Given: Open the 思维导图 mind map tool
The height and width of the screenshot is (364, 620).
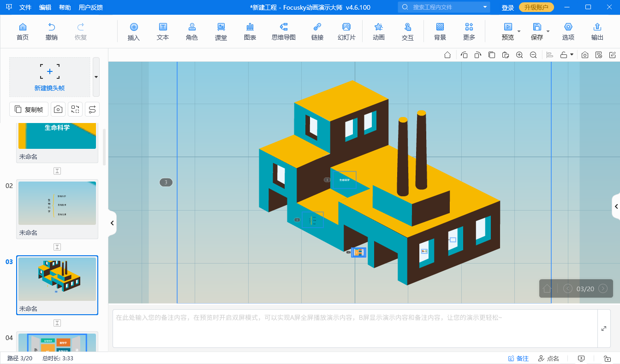Looking at the screenshot, I should coord(284,31).
